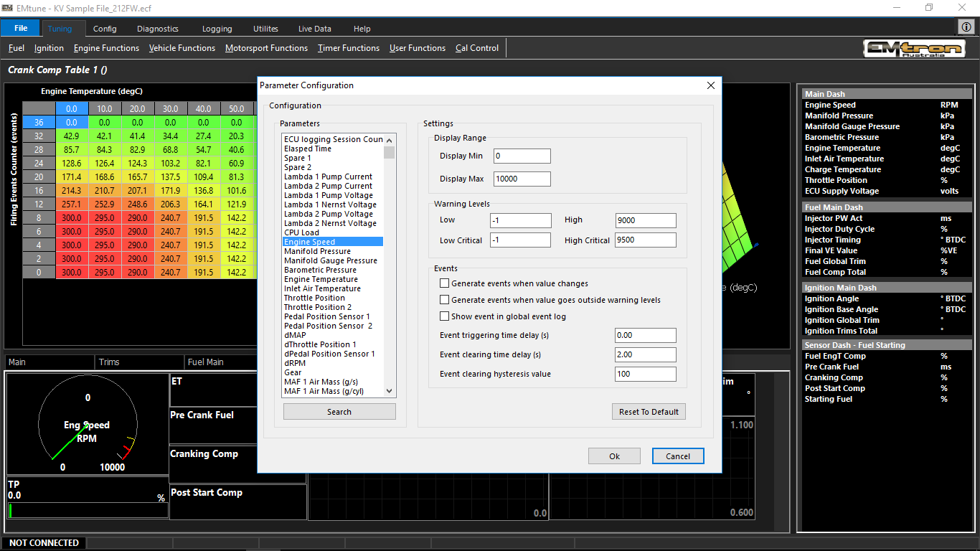
Task: Open the Engine Functions dropdown menu
Action: tap(106, 48)
